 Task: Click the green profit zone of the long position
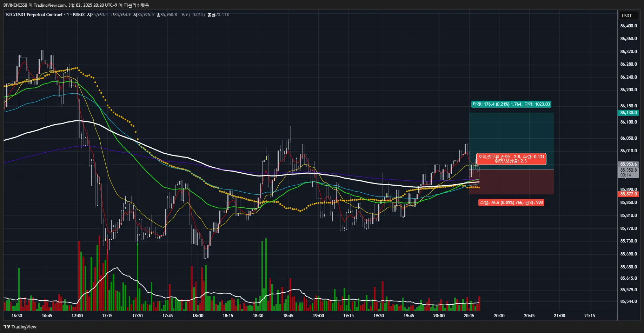tap(511, 141)
